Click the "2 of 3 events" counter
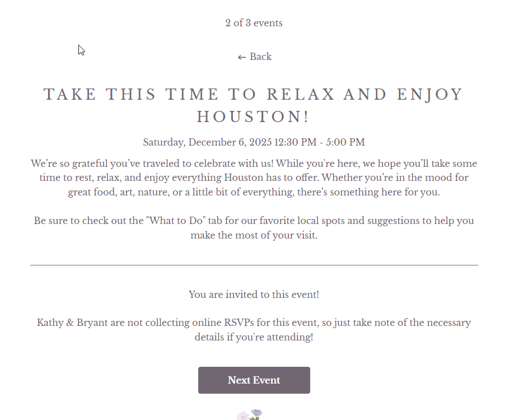The image size is (523, 420). point(254,23)
